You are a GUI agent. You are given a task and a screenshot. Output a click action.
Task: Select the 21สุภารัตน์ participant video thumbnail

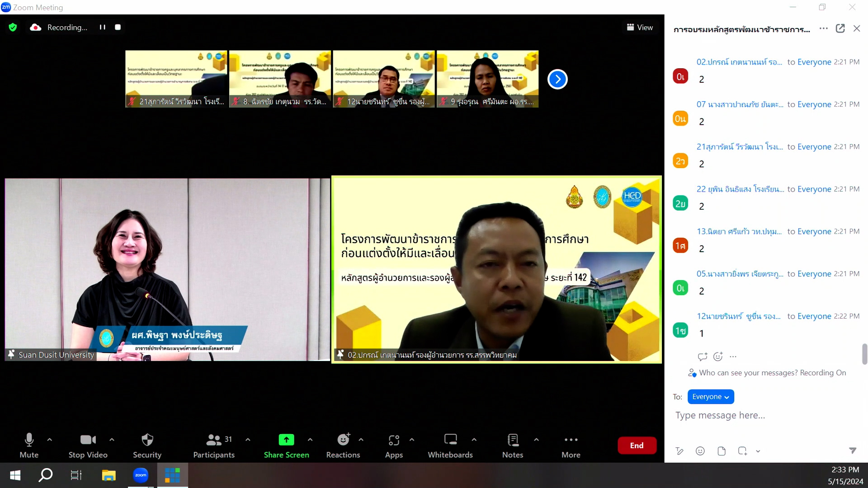tap(176, 79)
